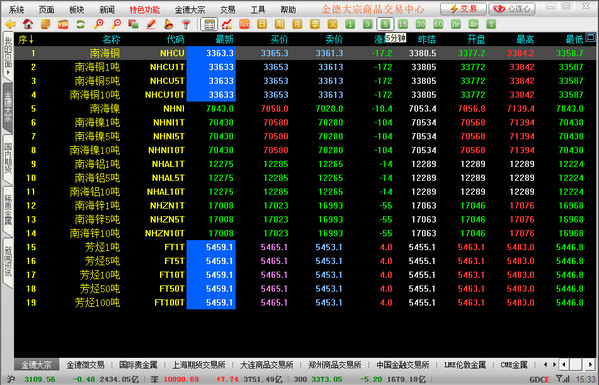This screenshot has width=599, height=385.
Task: Select the daily 日 K-line period icon
Action: pos(262,24)
